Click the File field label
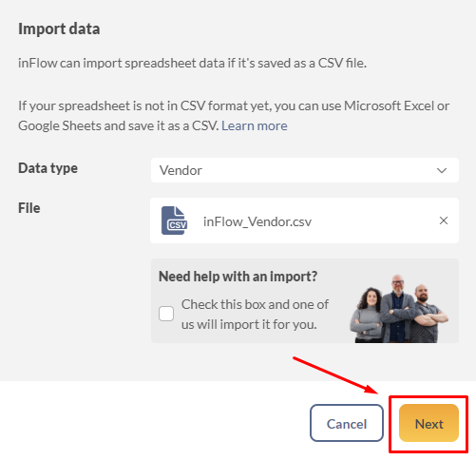This screenshot has height=460, width=476. 29,208
